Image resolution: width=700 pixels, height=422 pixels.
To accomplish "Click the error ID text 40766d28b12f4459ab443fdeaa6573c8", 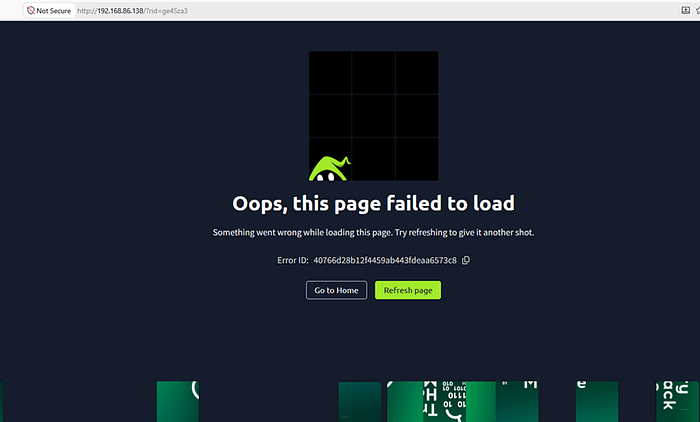I will 385,260.
